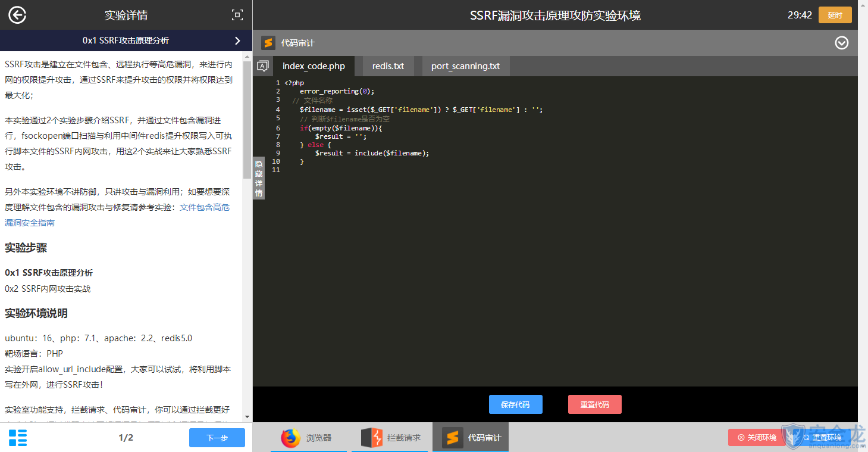
Task: Click the 延时 extend time button
Action: coord(835,15)
